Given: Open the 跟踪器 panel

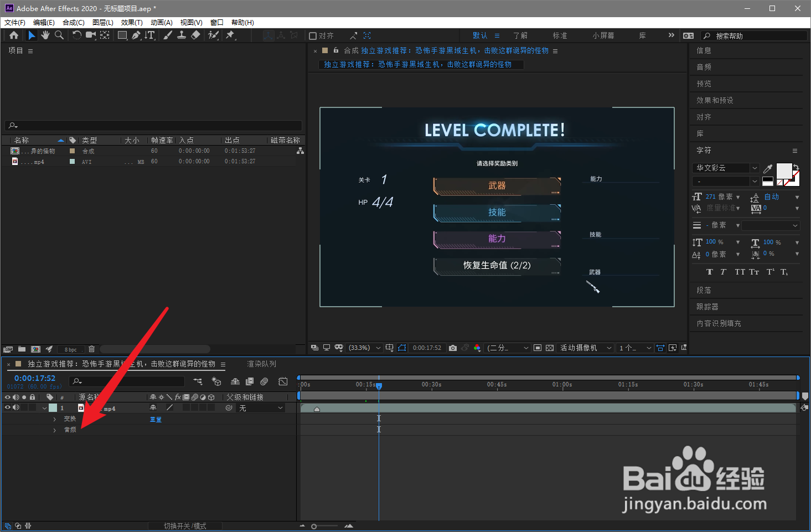Looking at the screenshot, I should coord(707,307).
